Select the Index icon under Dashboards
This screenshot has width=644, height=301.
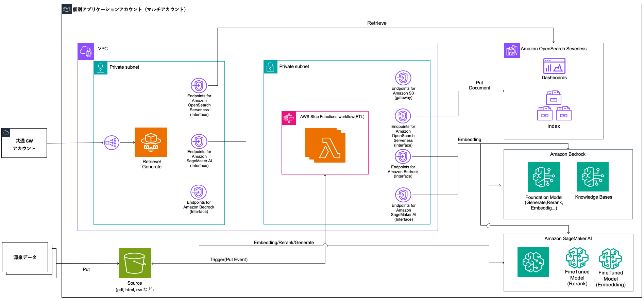[554, 106]
